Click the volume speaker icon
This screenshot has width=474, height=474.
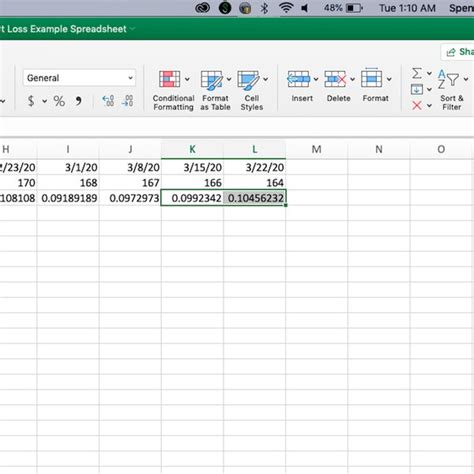pos(304,8)
